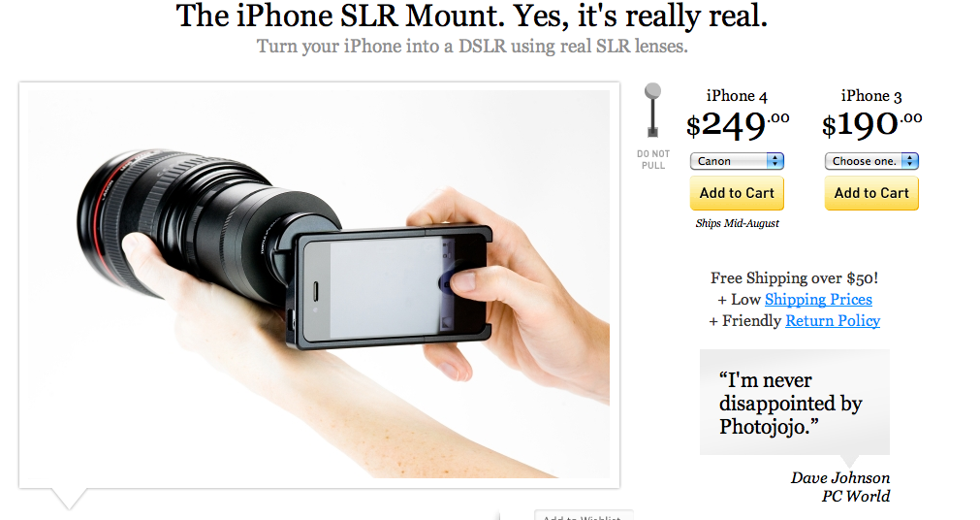The image size is (980, 520).
Task: Open the Canon lens mount dropdown
Action: [x=737, y=161]
